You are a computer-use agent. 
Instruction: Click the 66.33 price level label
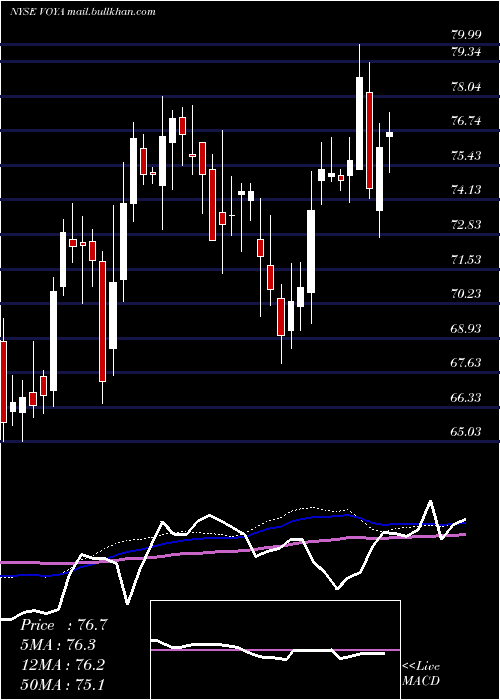[466, 397]
